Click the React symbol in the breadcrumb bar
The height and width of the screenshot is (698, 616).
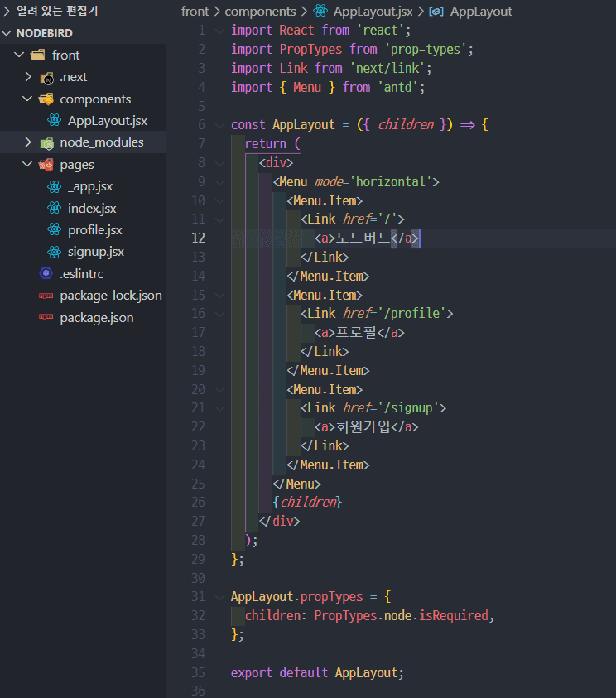tap(319, 11)
